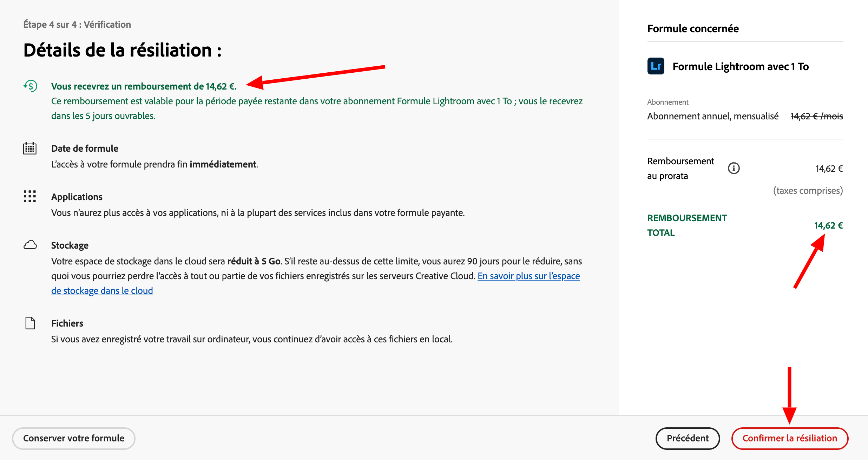Confirm cancellation with Confirmer la résiliation

790,438
